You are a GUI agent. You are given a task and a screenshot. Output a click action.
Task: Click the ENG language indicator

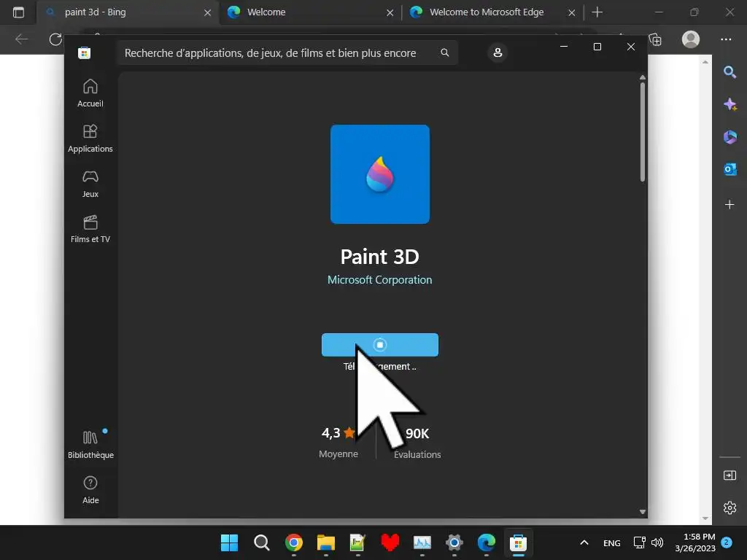tap(612, 542)
